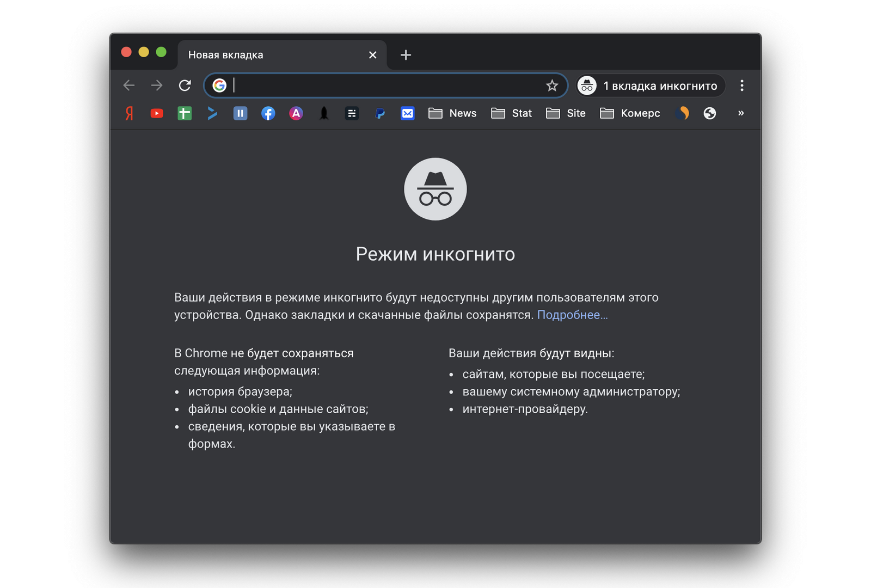This screenshot has width=871, height=588.
Task: Click the 1 вкладка инкогнито button
Action: coord(651,85)
